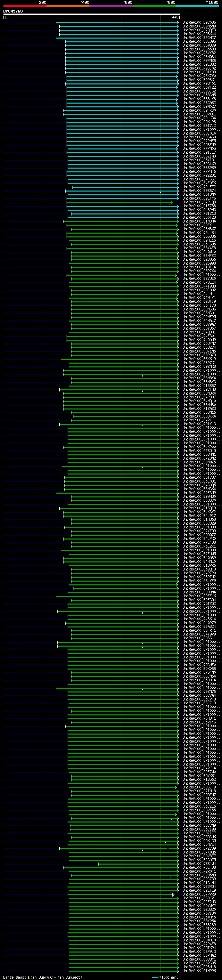Click hit label UniRef100_Q6S4W4
This screenshot has height=980, width=222.
199,864
